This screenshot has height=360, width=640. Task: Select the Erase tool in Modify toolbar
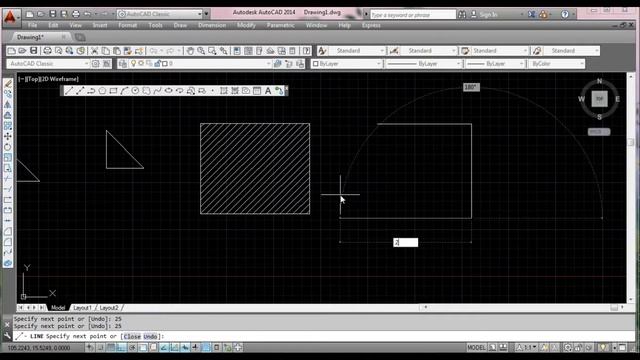pyautogui.click(x=8, y=83)
